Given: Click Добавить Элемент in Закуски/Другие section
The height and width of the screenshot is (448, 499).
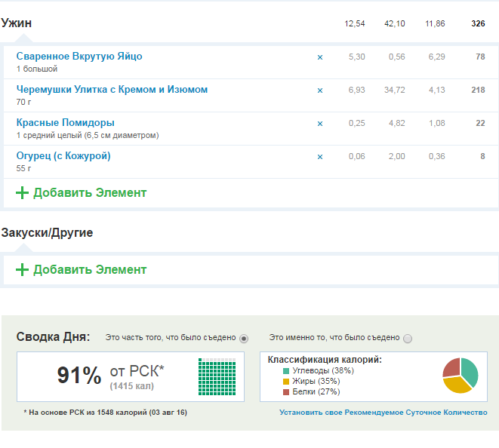Looking at the screenshot, I should 90,270.
